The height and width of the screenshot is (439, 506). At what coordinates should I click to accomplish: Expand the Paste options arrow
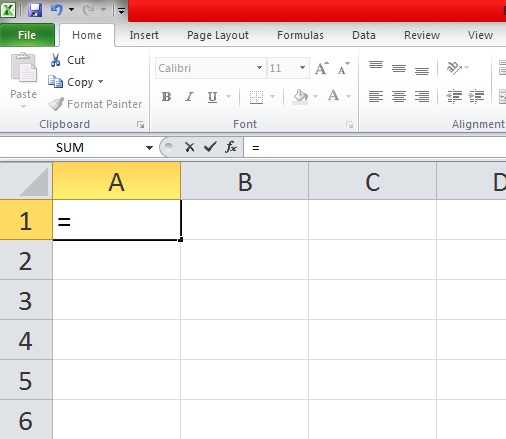click(x=23, y=107)
